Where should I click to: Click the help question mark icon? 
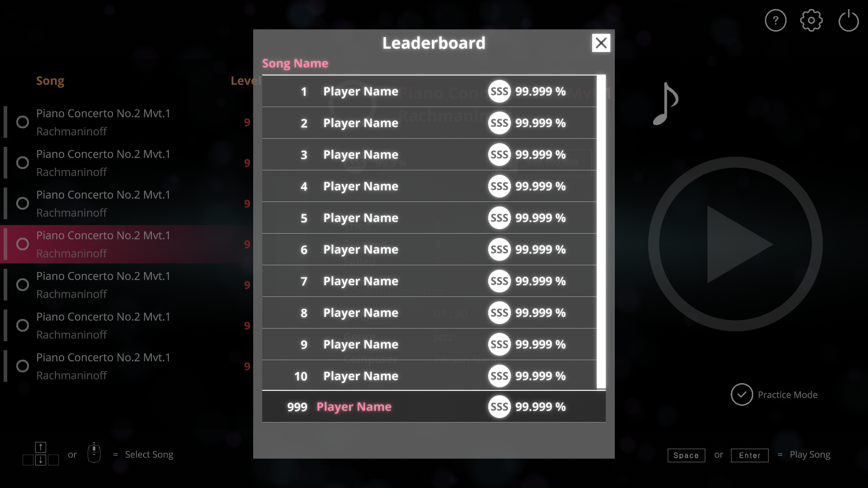pos(776,20)
